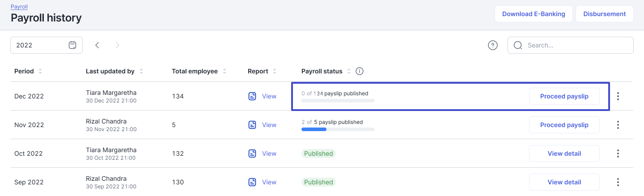Image resolution: width=644 pixels, height=196 pixels.
Task: Click Download E-Banking button
Action: click(534, 14)
